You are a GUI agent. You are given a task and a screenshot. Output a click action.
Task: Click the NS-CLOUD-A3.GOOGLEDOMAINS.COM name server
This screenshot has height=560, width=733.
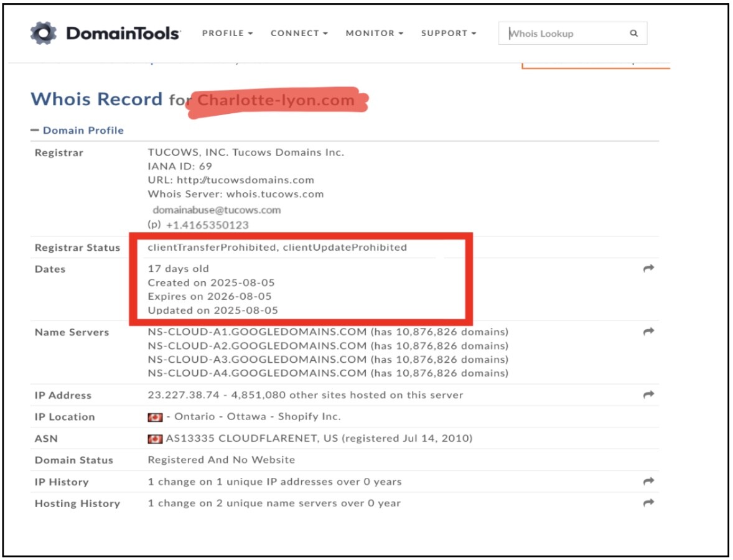(x=257, y=360)
